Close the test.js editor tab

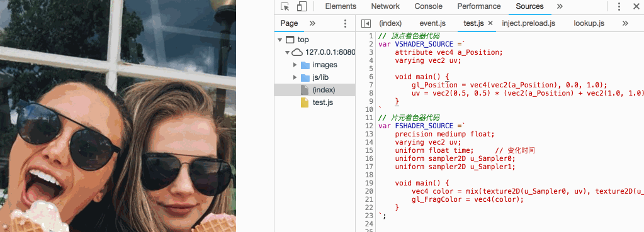pyautogui.click(x=490, y=23)
